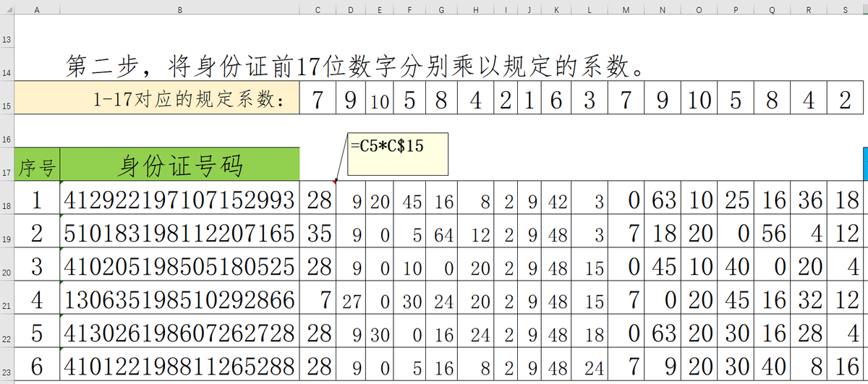
Task: Select cell E22 with value 30
Action: point(380,331)
